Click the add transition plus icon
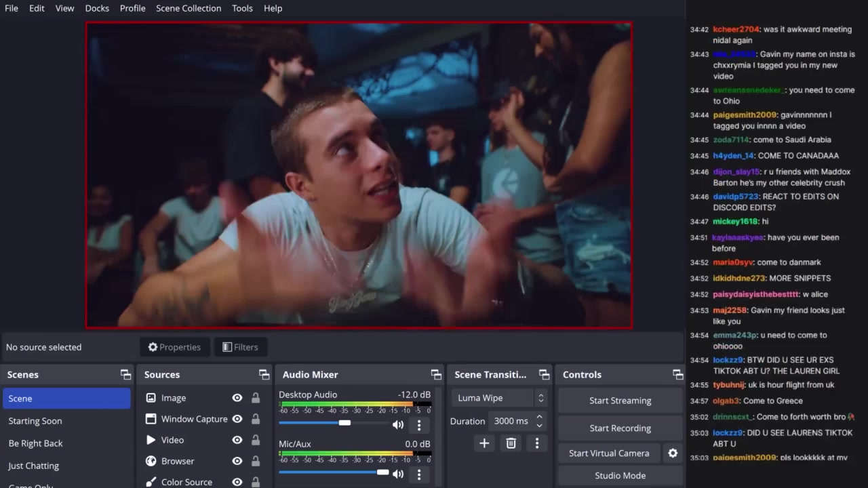868x488 pixels. click(x=484, y=443)
